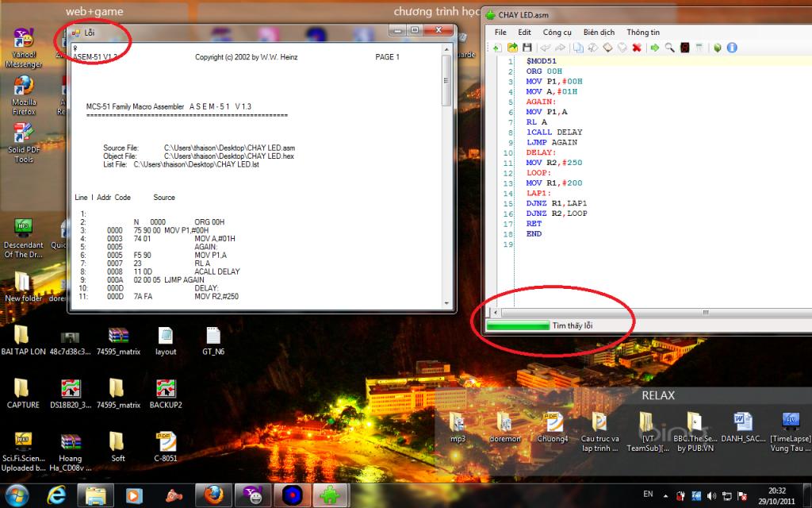The image size is (812, 508).
Task: Open the File menu
Action: (500, 32)
